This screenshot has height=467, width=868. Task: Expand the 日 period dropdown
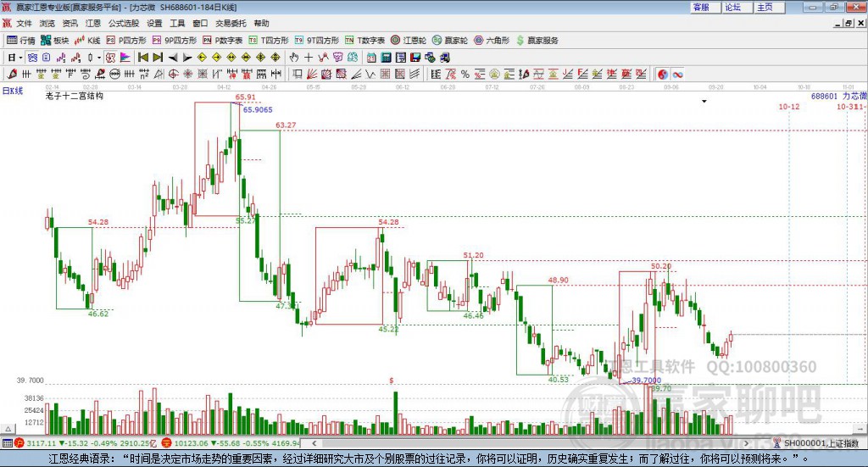[x=20, y=58]
